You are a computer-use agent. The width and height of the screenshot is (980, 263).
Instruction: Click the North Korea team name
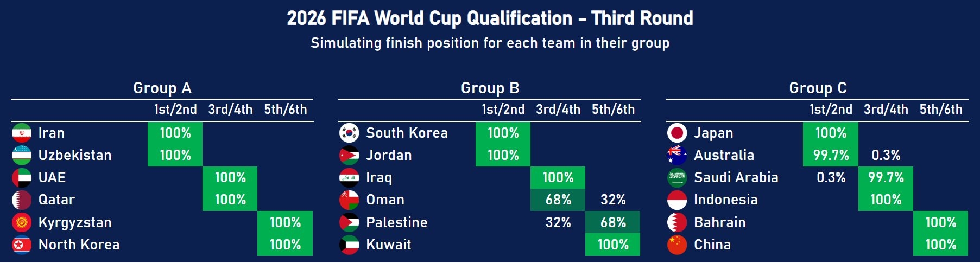[x=79, y=245]
